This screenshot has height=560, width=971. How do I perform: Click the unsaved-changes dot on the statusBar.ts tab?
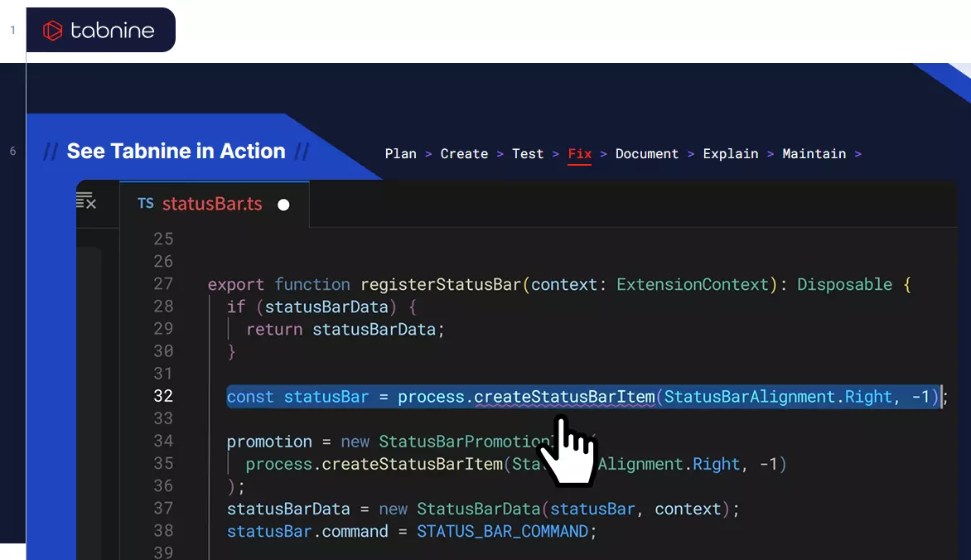click(283, 205)
